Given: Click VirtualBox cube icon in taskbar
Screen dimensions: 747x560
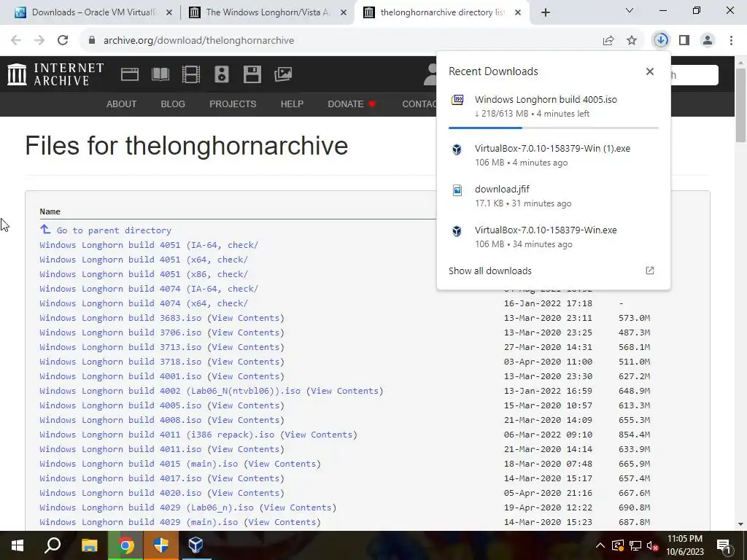Looking at the screenshot, I should 196,545.
